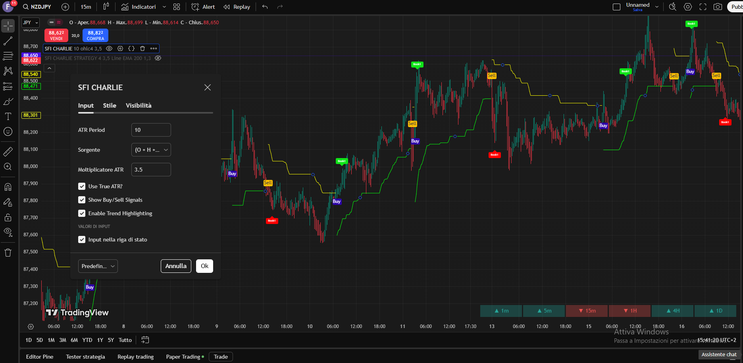
Task: Open the go-to-date calendar icon
Action: pos(145,340)
